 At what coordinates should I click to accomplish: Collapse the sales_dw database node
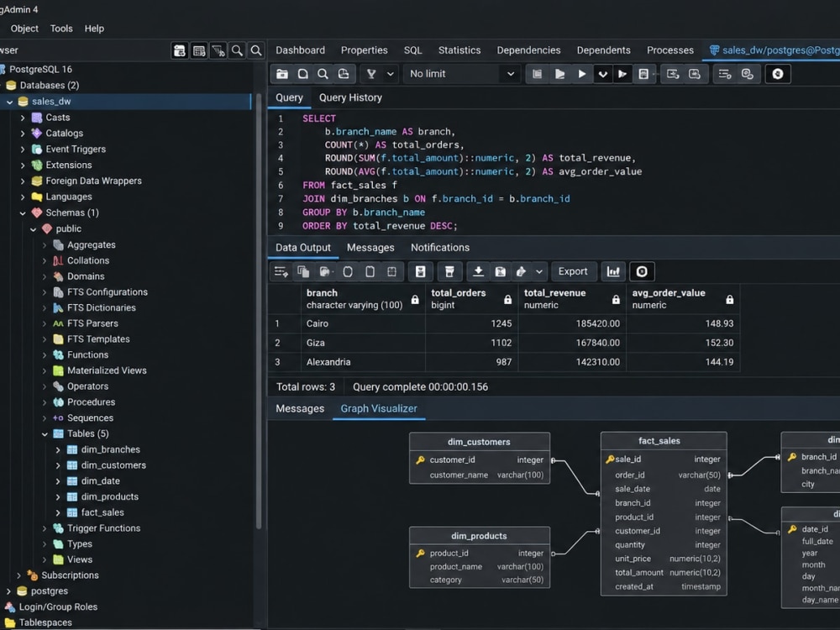[9, 102]
